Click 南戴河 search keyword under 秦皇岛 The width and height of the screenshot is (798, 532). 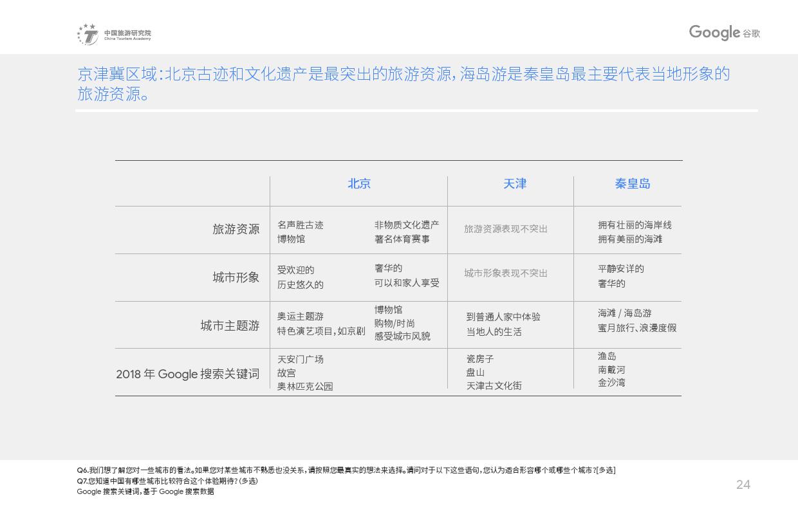[611, 370]
